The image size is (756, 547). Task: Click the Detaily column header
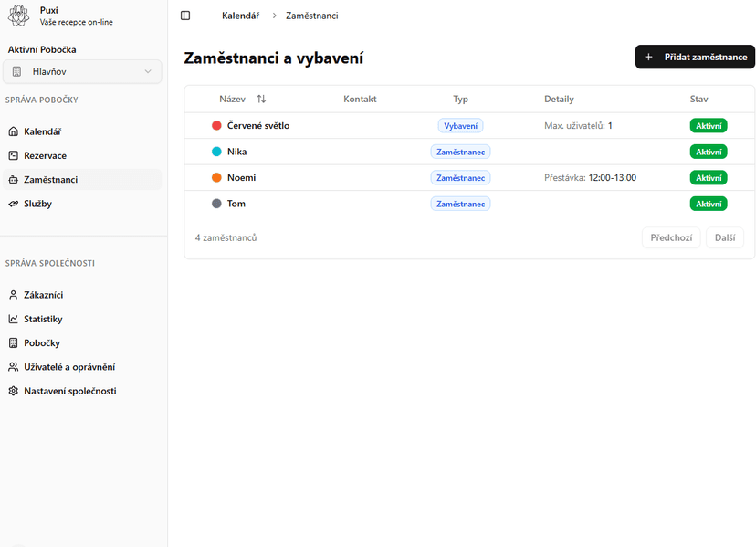pyautogui.click(x=559, y=99)
